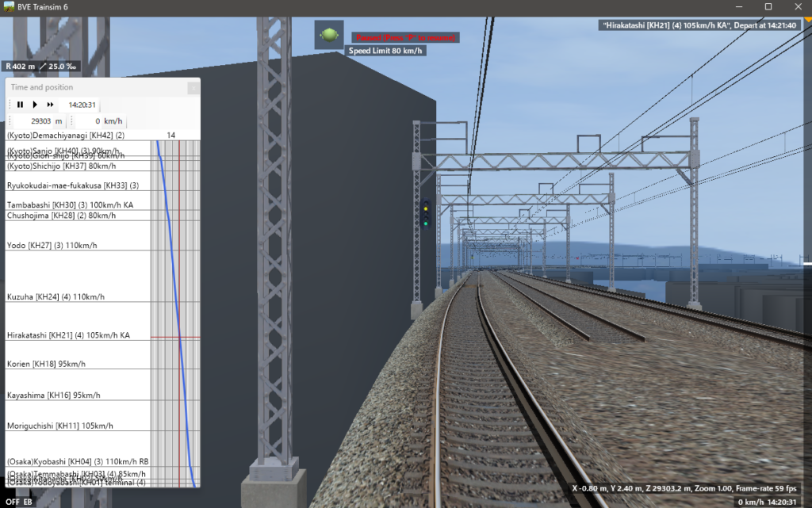Click the Speed Limit 80 km/h label

[x=386, y=51]
